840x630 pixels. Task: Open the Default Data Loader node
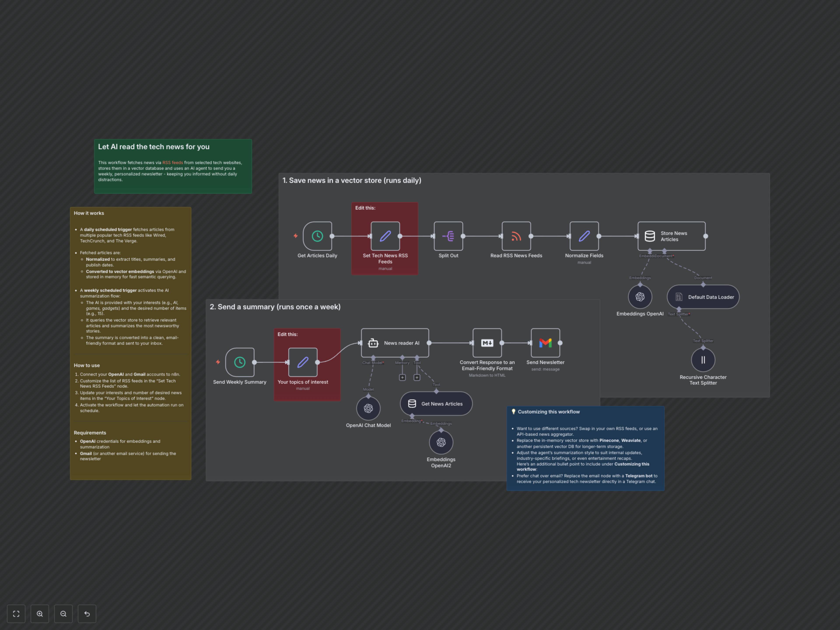click(703, 297)
